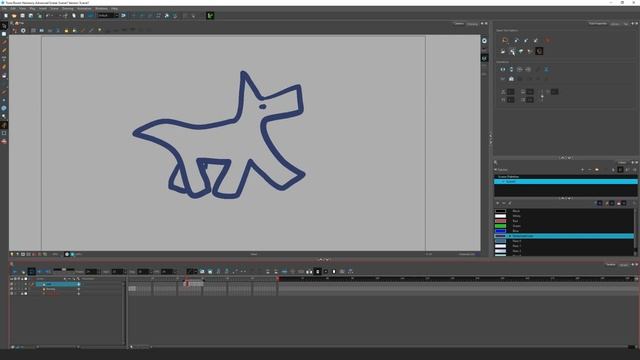Click collapse arrows between Camera and Timeline
The image size is (640, 360).
coord(323,259)
